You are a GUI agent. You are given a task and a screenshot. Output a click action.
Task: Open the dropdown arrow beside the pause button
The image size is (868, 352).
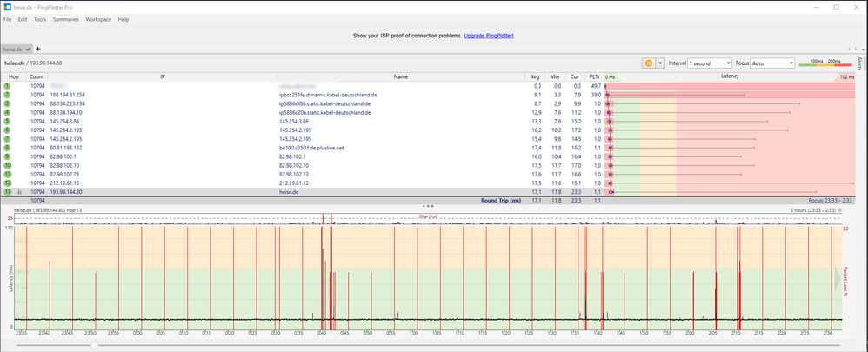660,63
